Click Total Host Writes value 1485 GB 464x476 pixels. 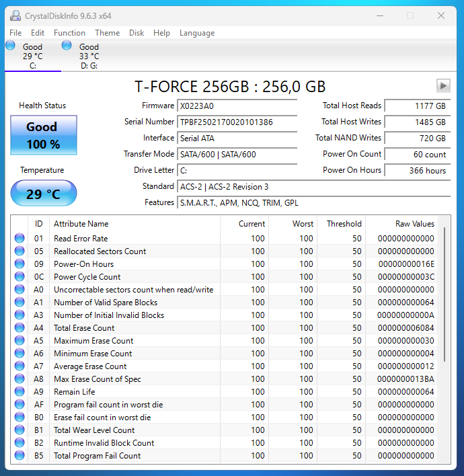418,122
